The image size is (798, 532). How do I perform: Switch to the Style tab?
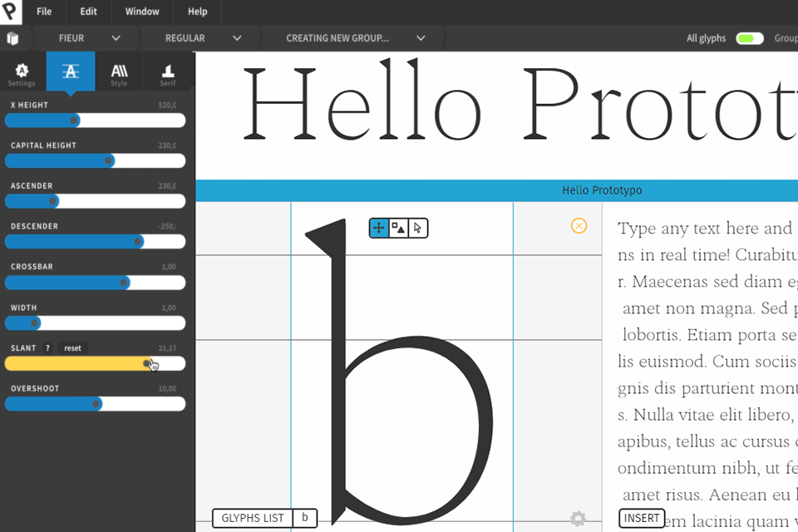119,74
